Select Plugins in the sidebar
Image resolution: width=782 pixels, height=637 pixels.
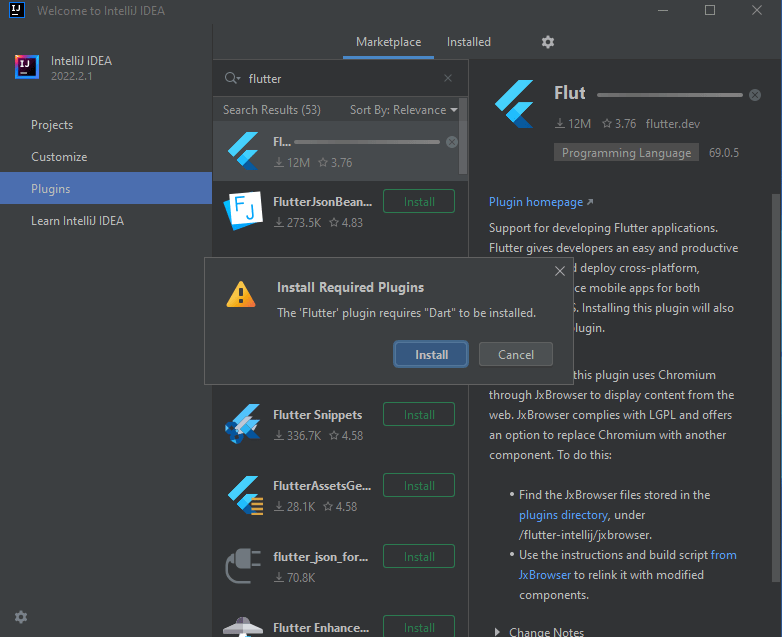(x=106, y=189)
